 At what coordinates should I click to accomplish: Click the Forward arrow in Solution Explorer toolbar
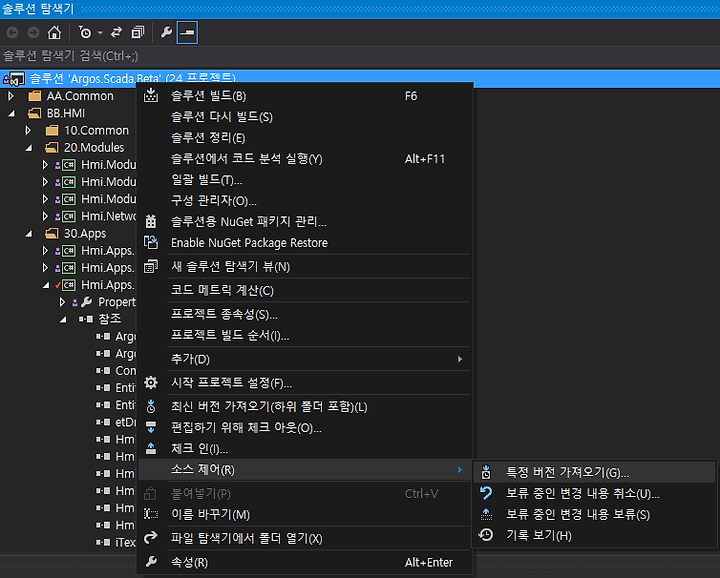[33, 33]
